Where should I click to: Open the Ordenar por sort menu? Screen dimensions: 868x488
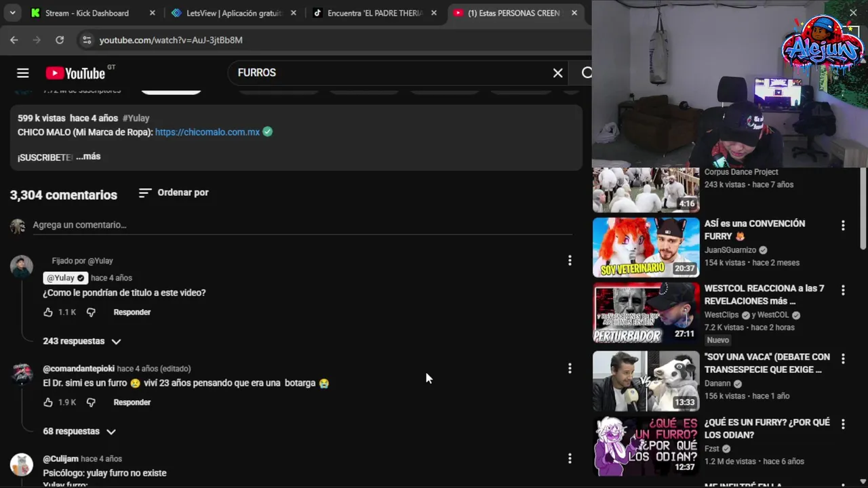click(x=174, y=193)
